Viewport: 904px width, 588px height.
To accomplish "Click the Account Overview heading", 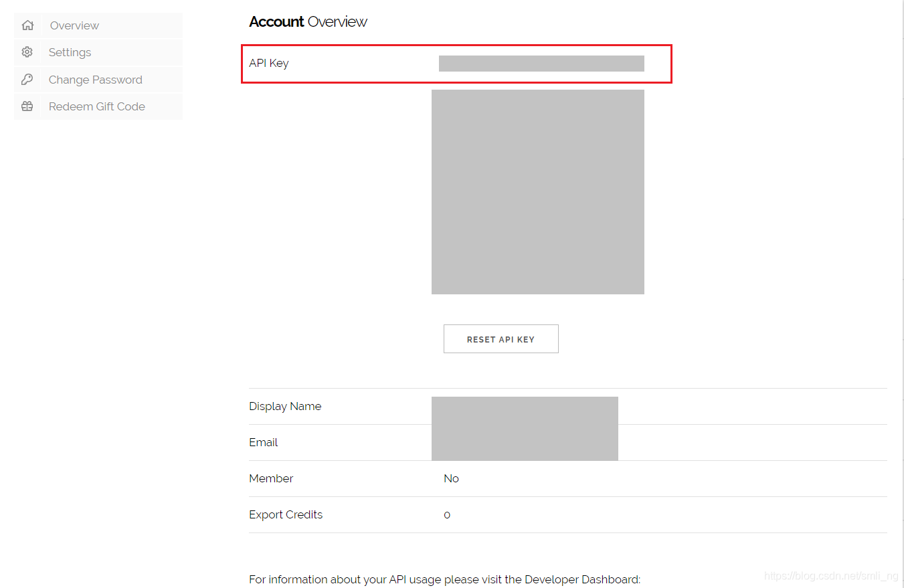I will (308, 21).
